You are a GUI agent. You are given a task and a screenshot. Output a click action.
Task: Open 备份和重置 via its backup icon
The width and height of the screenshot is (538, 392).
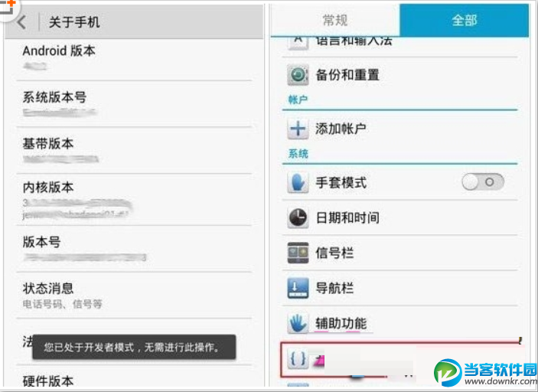coord(298,74)
